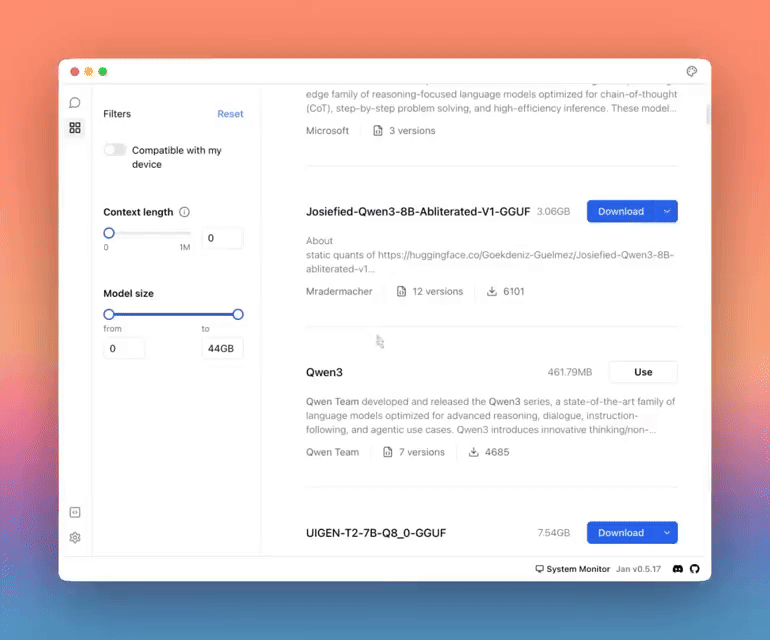Open the local API server icon

(75, 512)
